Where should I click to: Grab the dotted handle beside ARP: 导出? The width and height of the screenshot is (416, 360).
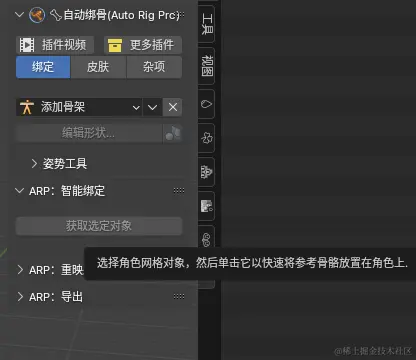(x=179, y=296)
